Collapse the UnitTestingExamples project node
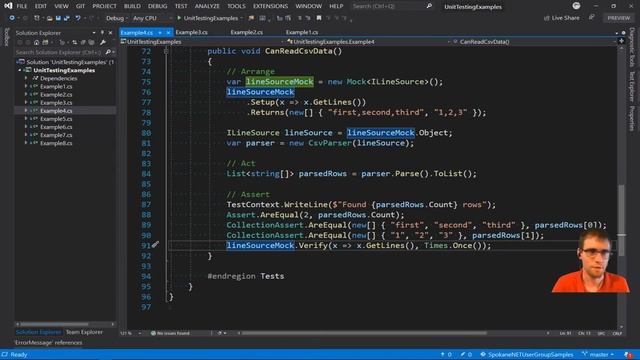This screenshot has height=360, width=640. pyautogui.click(x=20, y=70)
